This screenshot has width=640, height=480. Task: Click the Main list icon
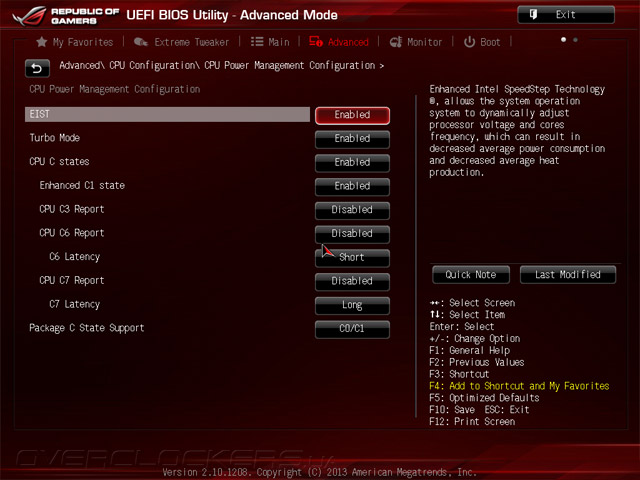tap(257, 42)
